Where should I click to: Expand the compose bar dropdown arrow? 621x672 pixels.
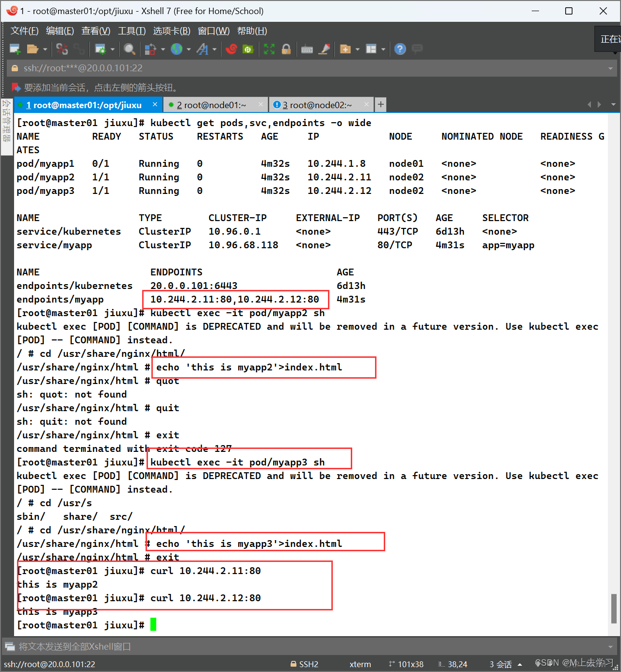(611, 647)
